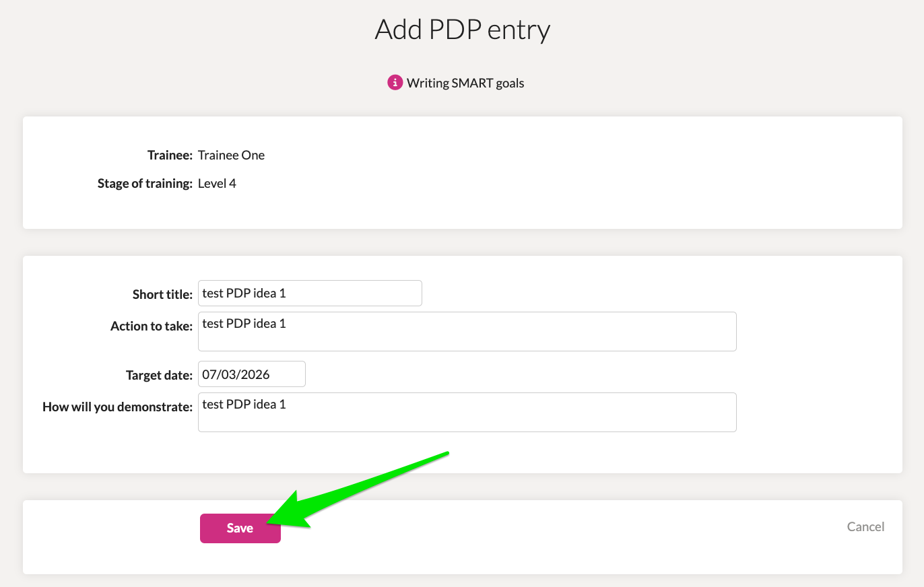Open the Writing SMART goals link
The image size is (924, 587).
465,83
